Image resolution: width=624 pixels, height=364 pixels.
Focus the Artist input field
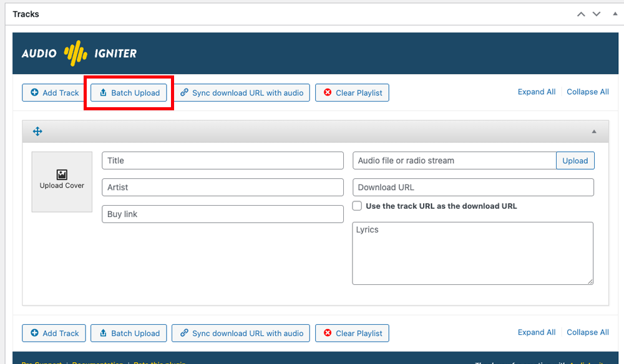coord(223,187)
